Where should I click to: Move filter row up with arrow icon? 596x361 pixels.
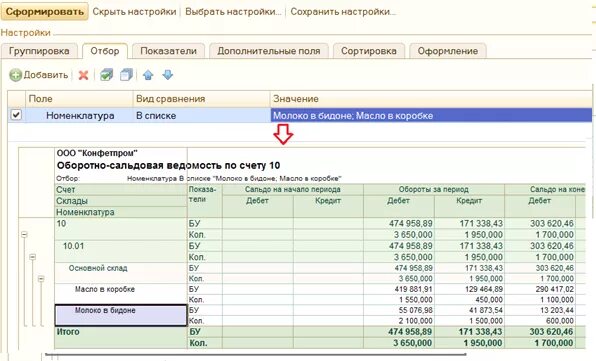point(148,75)
